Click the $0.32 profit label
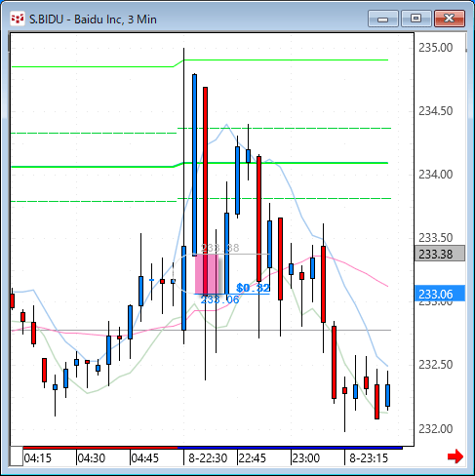The height and width of the screenshot is (476, 475). 253,288
